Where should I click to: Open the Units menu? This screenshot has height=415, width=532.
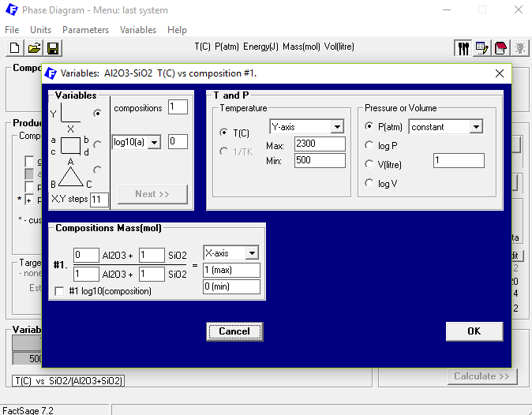click(41, 30)
